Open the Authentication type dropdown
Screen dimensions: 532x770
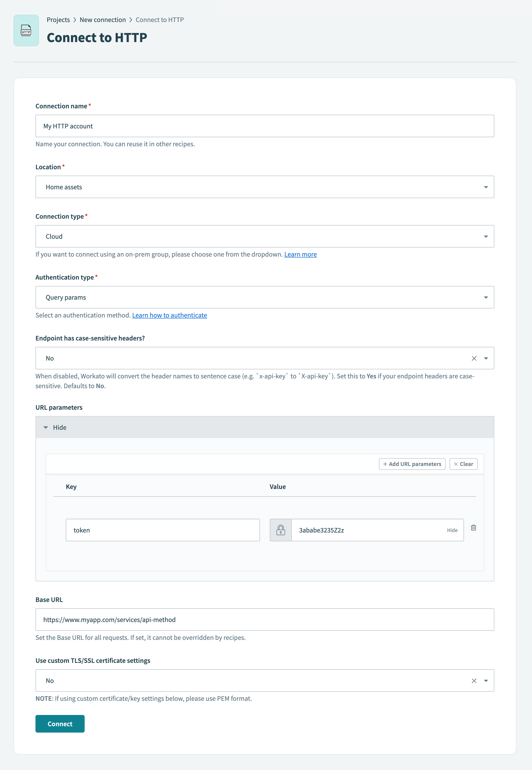click(x=264, y=297)
